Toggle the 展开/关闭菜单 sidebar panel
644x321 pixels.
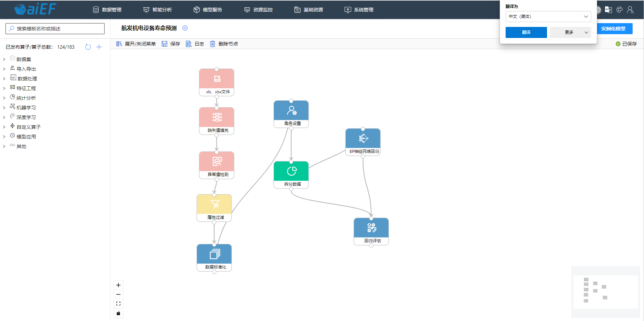point(136,44)
